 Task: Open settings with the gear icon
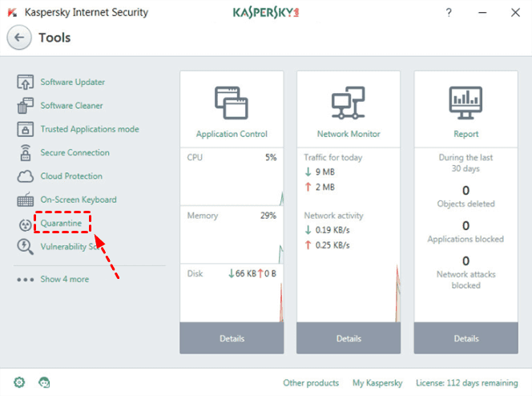pos(19,382)
